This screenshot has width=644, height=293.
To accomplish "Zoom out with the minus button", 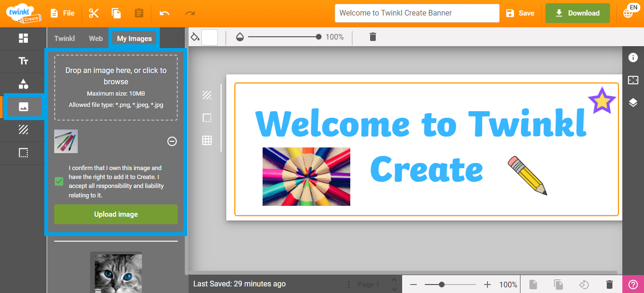I will (x=413, y=285).
